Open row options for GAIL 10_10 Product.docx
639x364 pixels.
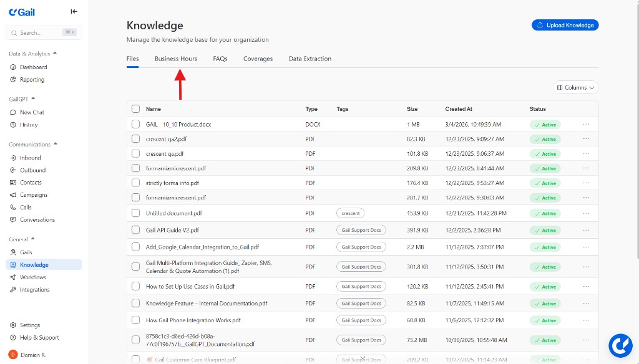click(x=585, y=124)
